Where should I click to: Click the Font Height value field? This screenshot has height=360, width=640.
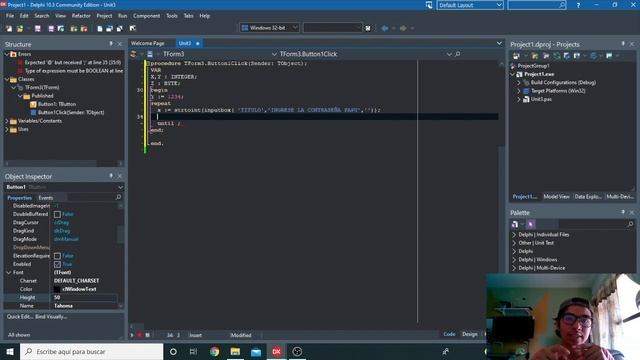click(85, 298)
